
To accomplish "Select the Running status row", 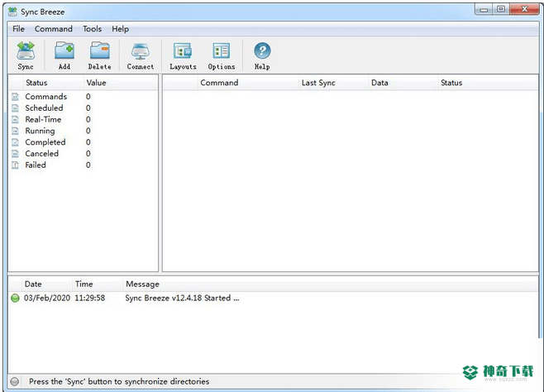I will [x=84, y=131].
